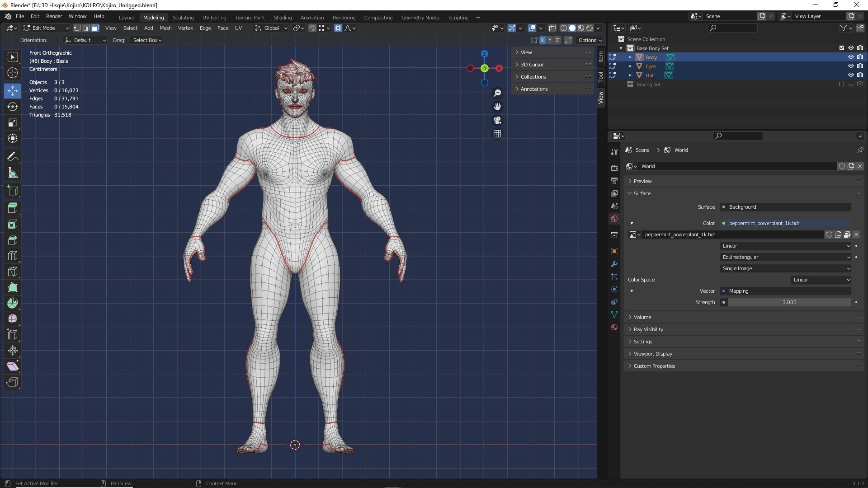
Task: Toggle X-axis mirror in header
Action: (542, 40)
